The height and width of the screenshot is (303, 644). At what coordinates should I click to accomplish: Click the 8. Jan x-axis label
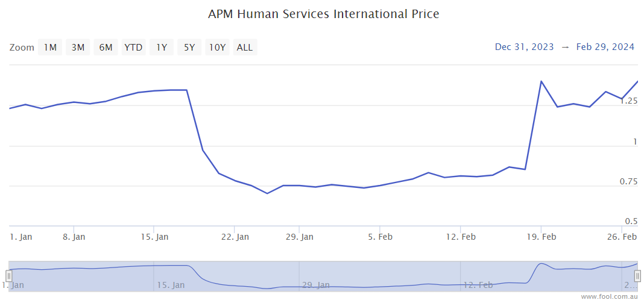click(x=74, y=237)
